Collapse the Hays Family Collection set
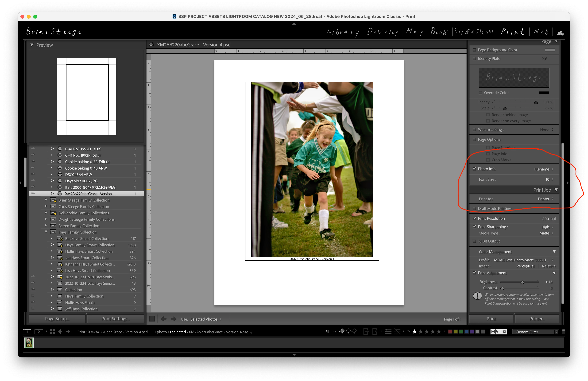 (x=46, y=232)
